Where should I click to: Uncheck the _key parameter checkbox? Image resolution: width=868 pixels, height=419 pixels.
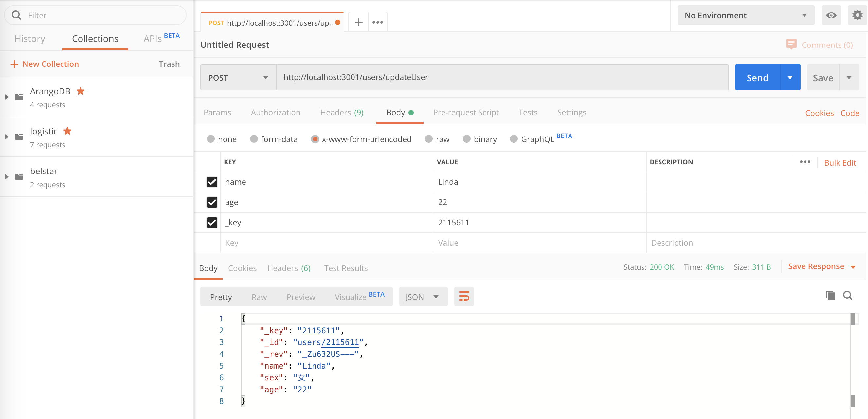click(x=212, y=223)
